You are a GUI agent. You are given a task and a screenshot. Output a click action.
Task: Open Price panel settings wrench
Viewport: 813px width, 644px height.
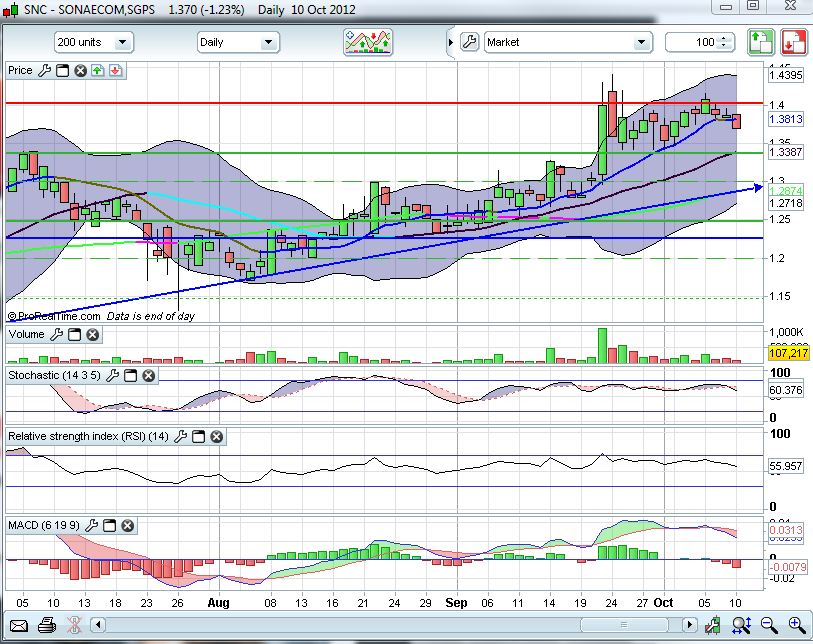45,71
